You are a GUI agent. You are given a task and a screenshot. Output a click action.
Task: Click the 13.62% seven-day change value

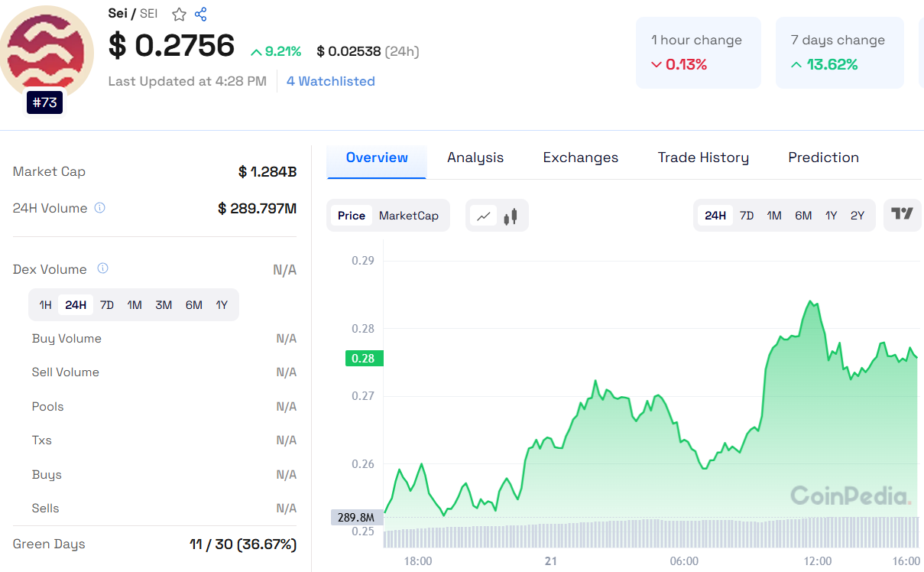click(825, 64)
